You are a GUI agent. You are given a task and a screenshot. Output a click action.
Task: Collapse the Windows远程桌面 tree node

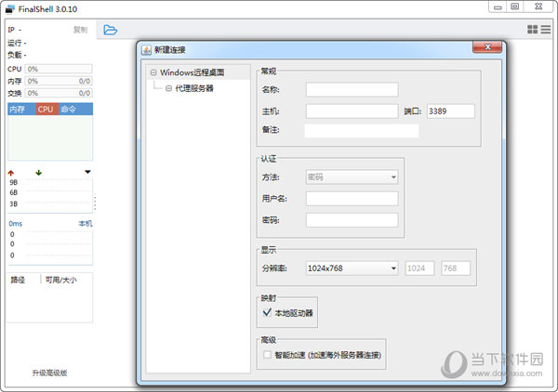coord(153,72)
